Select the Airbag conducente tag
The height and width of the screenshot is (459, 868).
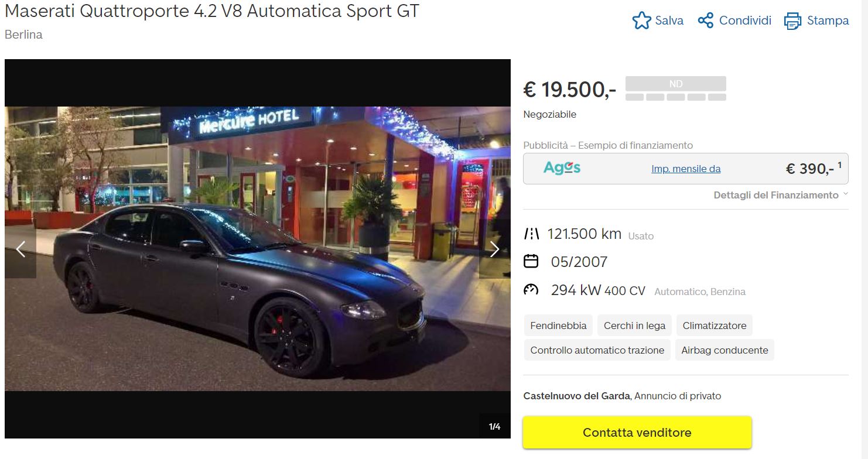tap(725, 350)
